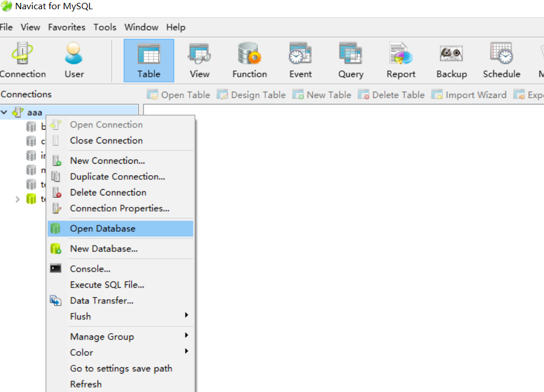Collapse the aaa connection tree node

[4, 112]
